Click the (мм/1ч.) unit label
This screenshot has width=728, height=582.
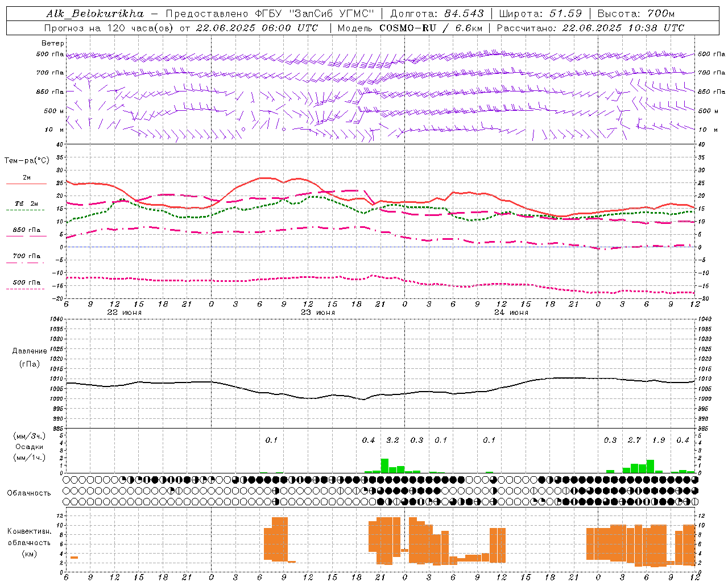click(x=30, y=458)
